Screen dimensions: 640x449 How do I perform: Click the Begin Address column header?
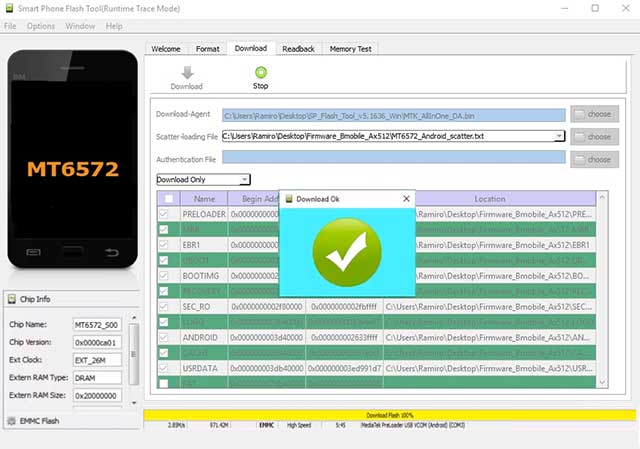pyautogui.click(x=253, y=199)
